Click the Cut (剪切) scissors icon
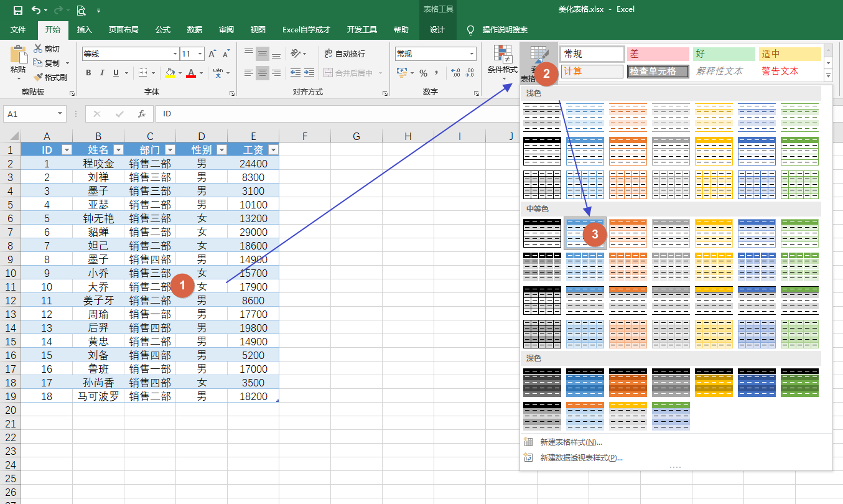Viewport: 843px width, 504px height. pos(38,49)
